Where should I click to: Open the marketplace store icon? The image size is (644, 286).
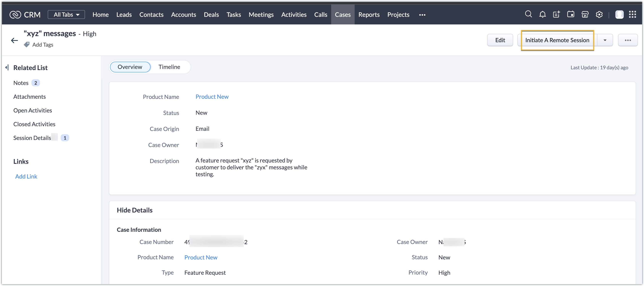click(x=585, y=15)
